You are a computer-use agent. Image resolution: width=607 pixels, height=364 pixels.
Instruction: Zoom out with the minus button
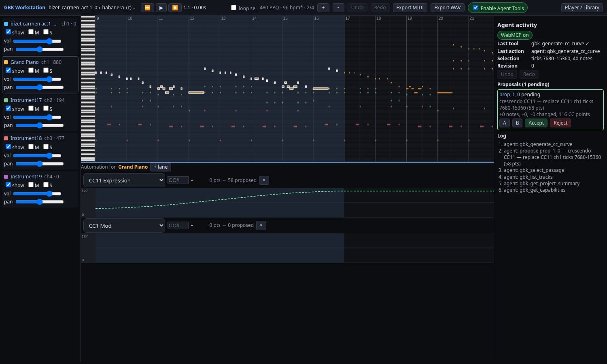pyautogui.click(x=338, y=8)
